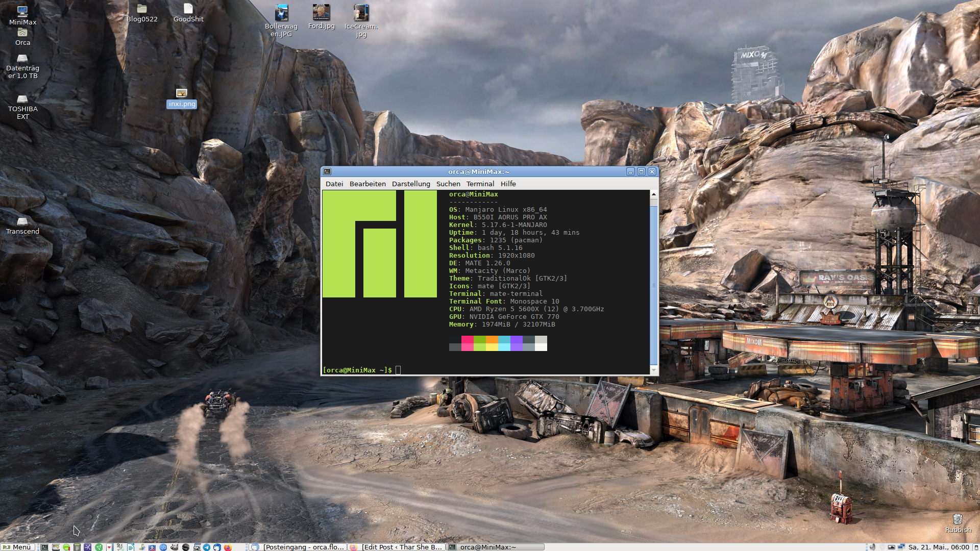Image resolution: width=980 pixels, height=551 pixels.
Task: Open the TOSHIBA EXT drive icon
Action: point(22,108)
